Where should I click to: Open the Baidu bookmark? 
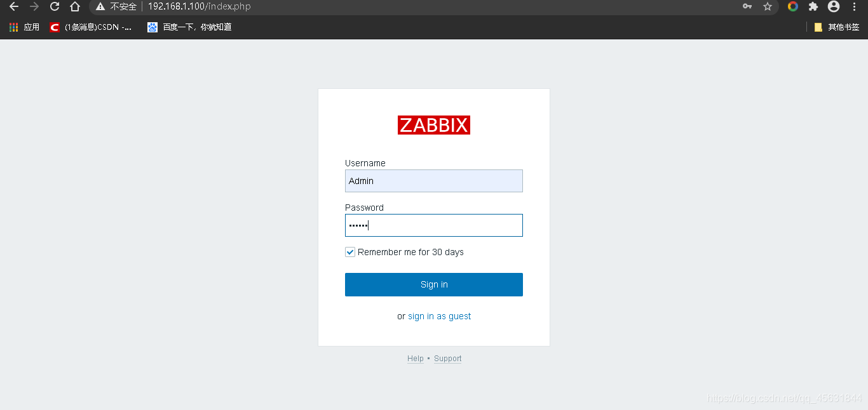(x=189, y=27)
